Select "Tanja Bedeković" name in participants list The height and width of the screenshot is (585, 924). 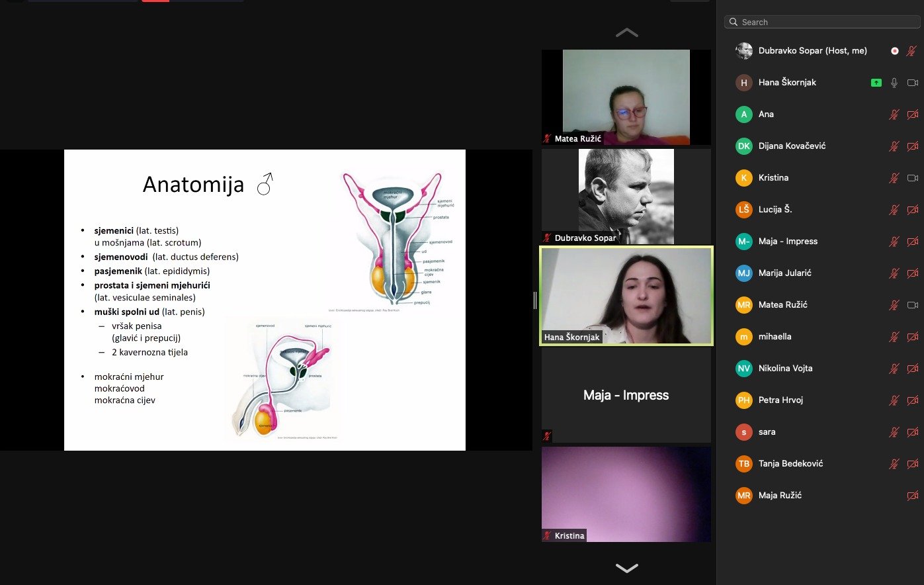pos(791,464)
